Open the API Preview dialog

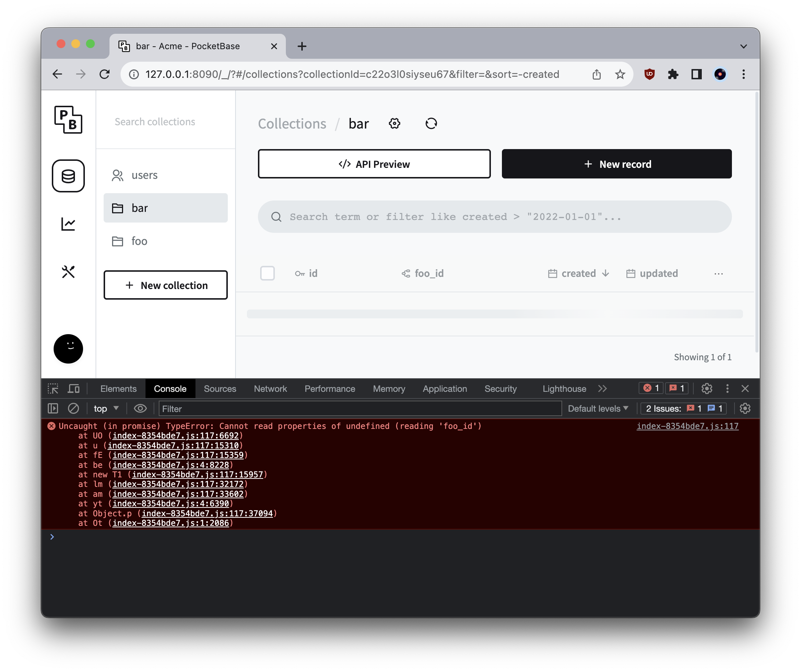pyautogui.click(x=374, y=164)
